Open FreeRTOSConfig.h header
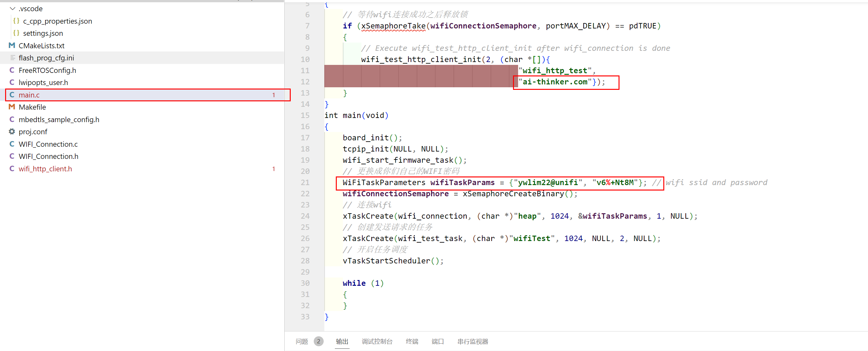 (47, 70)
